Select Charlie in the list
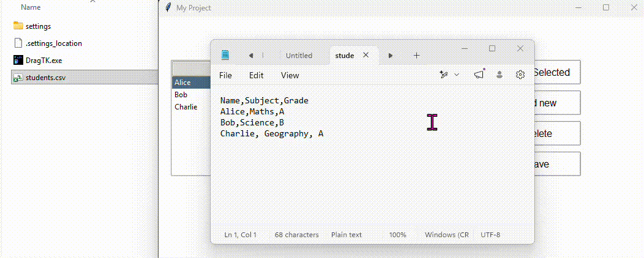 [185, 107]
